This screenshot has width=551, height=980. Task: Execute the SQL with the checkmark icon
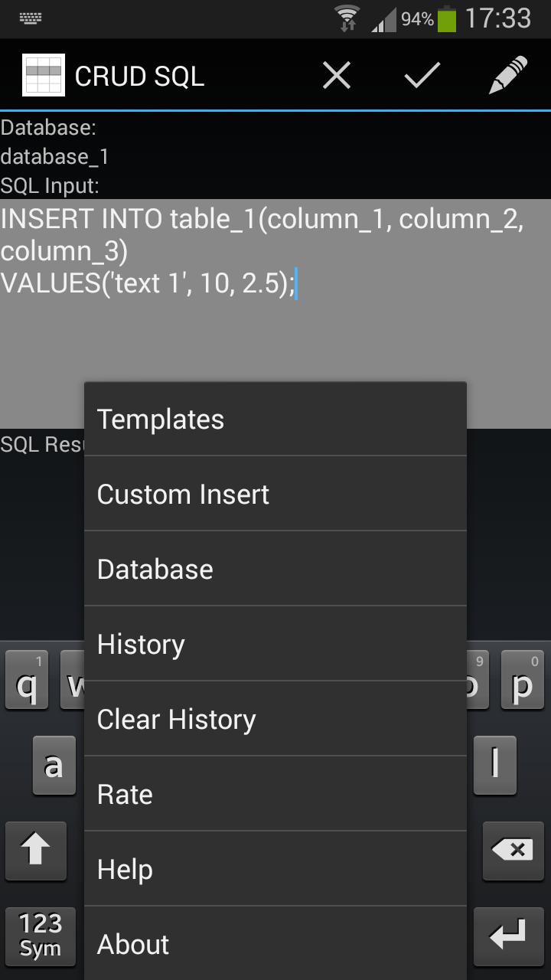click(420, 75)
